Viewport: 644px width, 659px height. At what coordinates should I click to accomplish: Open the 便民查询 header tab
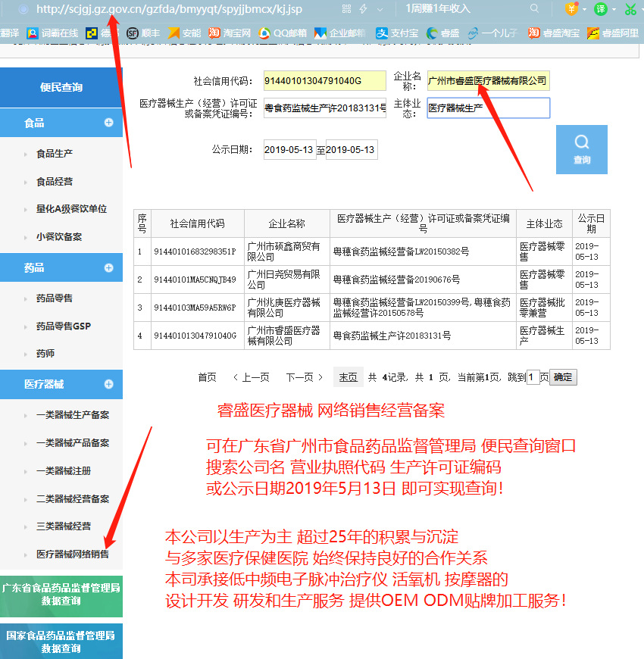point(61,87)
